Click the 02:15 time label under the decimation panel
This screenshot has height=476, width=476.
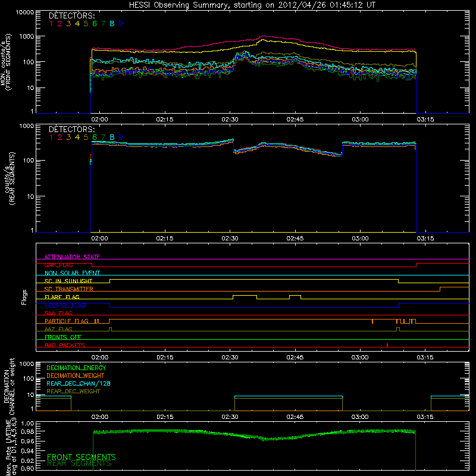click(x=165, y=417)
